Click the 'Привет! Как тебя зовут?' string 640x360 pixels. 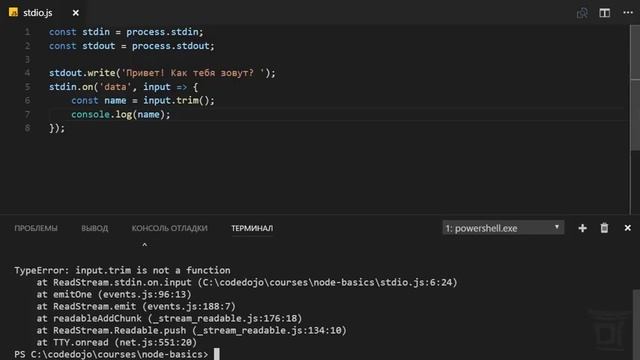[x=193, y=73]
